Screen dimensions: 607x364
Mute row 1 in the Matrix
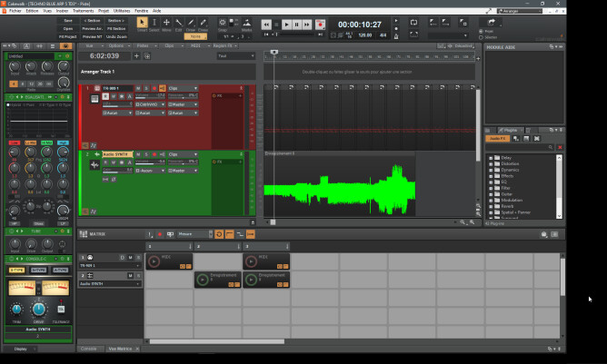(x=131, y=258)
